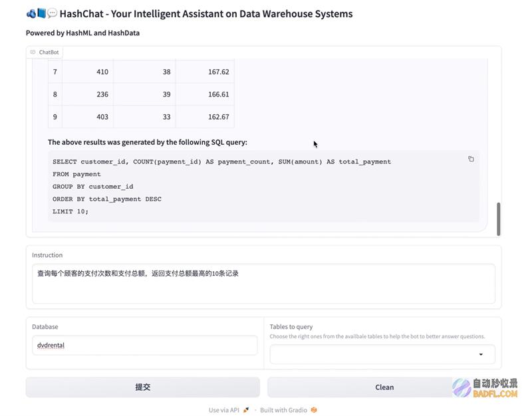Click the Database field containing dvdrental

click(x=145, y=345)
